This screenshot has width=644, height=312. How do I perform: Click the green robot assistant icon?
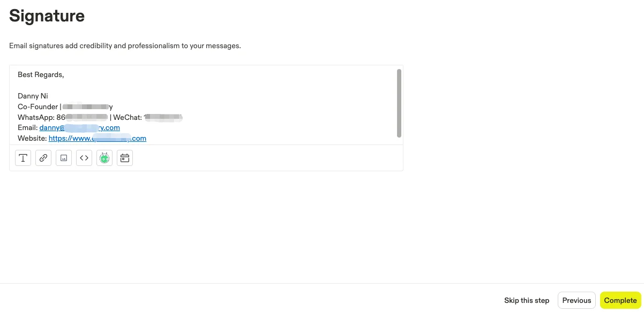104,158
